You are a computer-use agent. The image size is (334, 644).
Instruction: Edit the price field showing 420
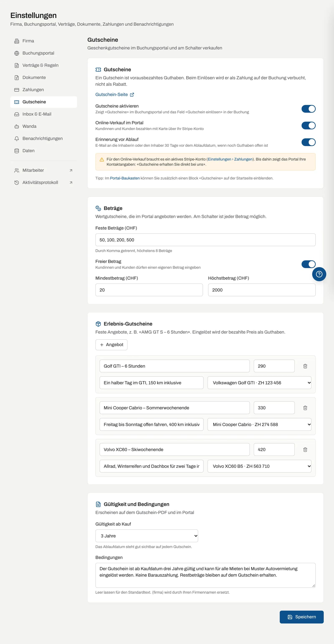click(274, 450)
